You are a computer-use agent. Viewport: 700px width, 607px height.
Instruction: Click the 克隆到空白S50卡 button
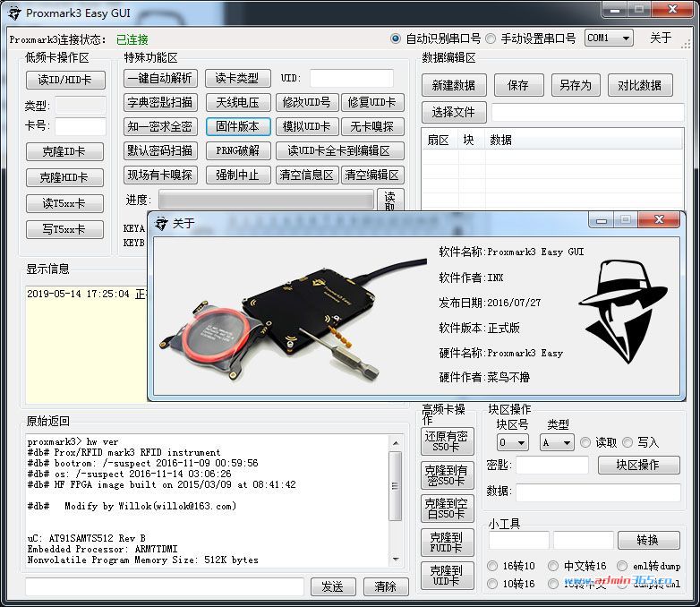click(447, 509)
